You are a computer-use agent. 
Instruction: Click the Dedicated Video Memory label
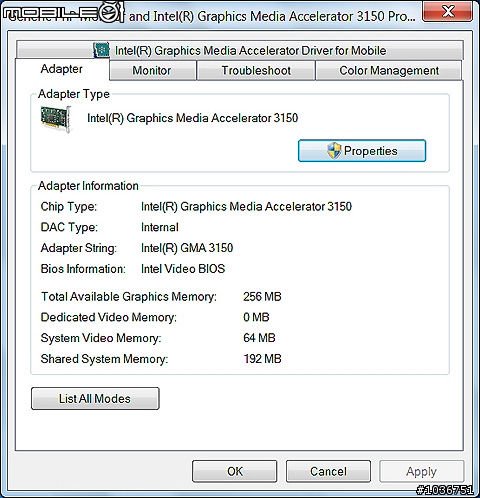tap(109, 317)
